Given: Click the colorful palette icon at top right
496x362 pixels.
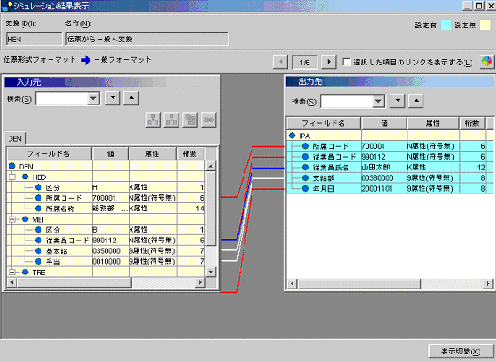Looking at the screenshot, I should (x=487, y=62).
